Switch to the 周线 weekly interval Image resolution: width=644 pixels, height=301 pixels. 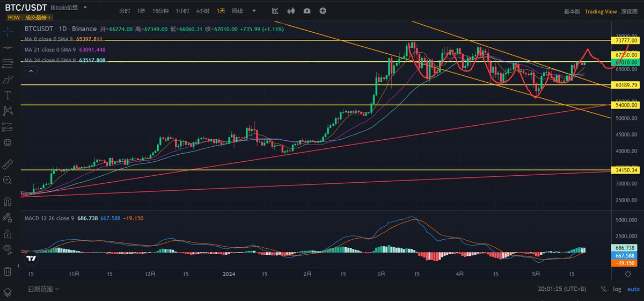click(237, 11)
